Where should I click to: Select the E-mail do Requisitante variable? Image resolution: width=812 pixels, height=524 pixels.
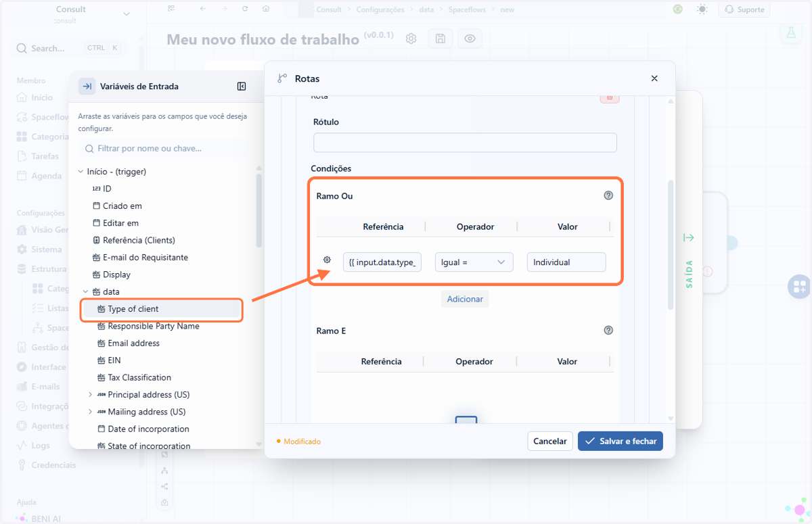[145, 258]
